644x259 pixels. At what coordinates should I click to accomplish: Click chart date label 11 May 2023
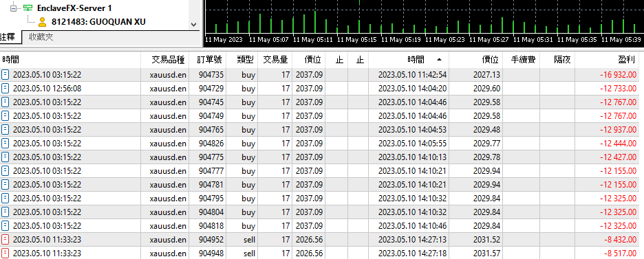coord(224,40)
